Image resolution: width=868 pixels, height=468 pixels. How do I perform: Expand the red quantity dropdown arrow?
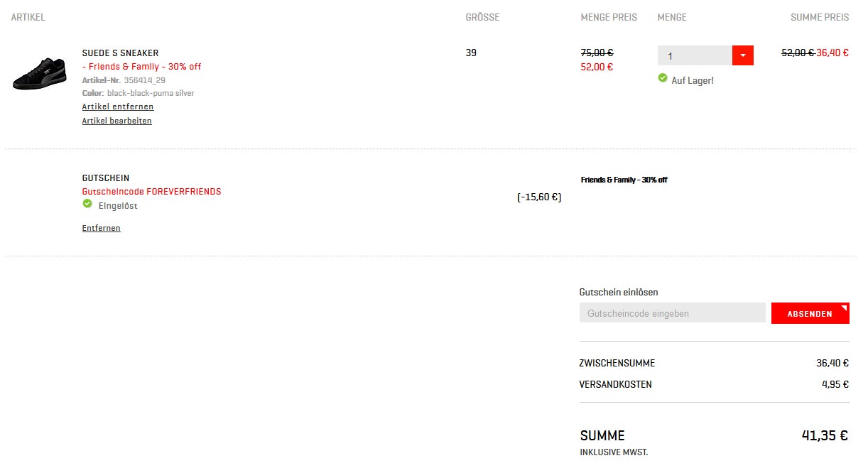[x=742, y=55]
